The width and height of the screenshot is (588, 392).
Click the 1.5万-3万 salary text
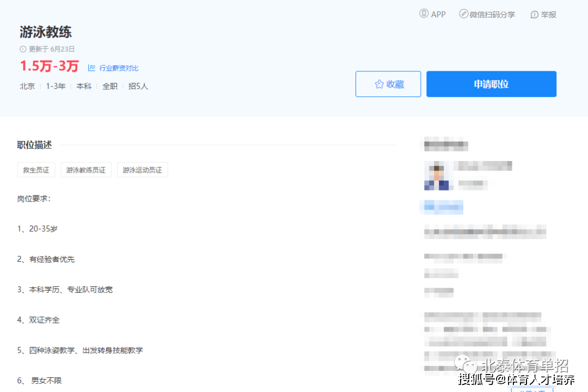pos(50,66)
